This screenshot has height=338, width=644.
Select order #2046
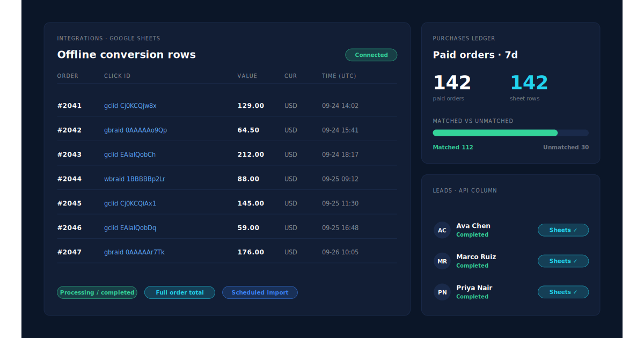pos(70,227)
